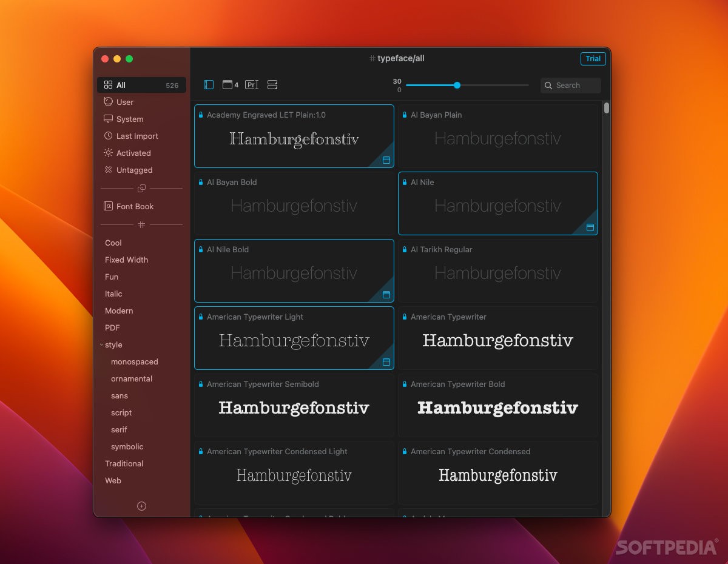Image resolution: width=728 pixels, height=564 pixels.
Task: Collapse the style tag group chevron
Action: pyautogui.click(x=101, y=344)
